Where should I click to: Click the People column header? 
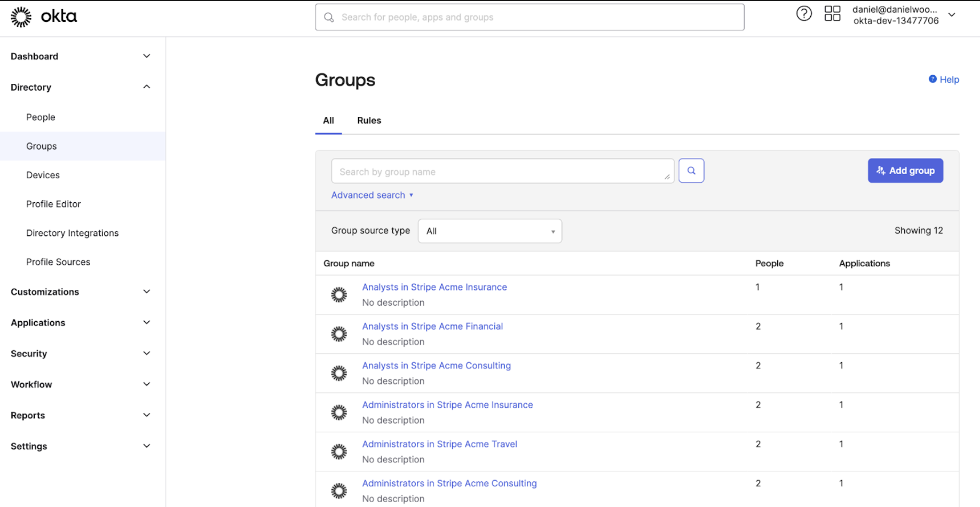point(769,264)
